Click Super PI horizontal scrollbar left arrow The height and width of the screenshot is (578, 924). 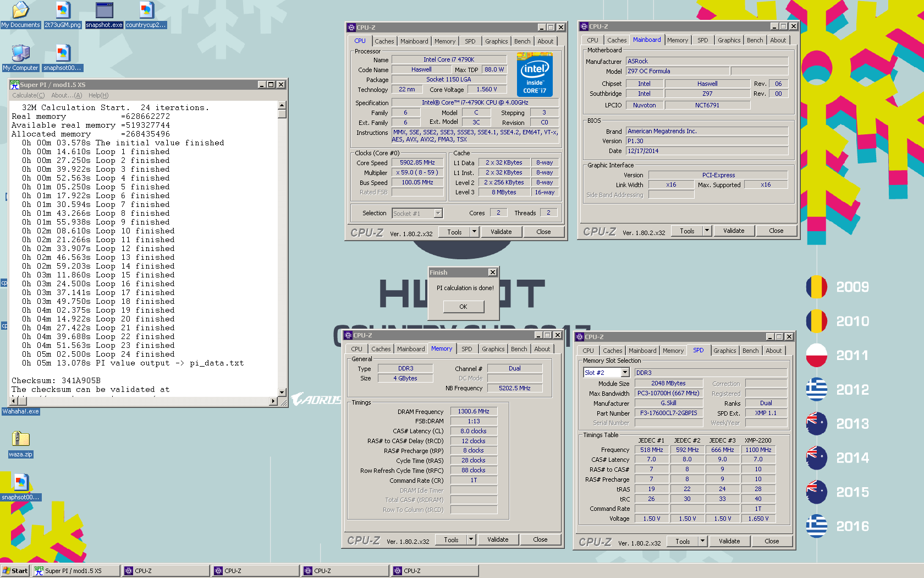click(14, 401)
